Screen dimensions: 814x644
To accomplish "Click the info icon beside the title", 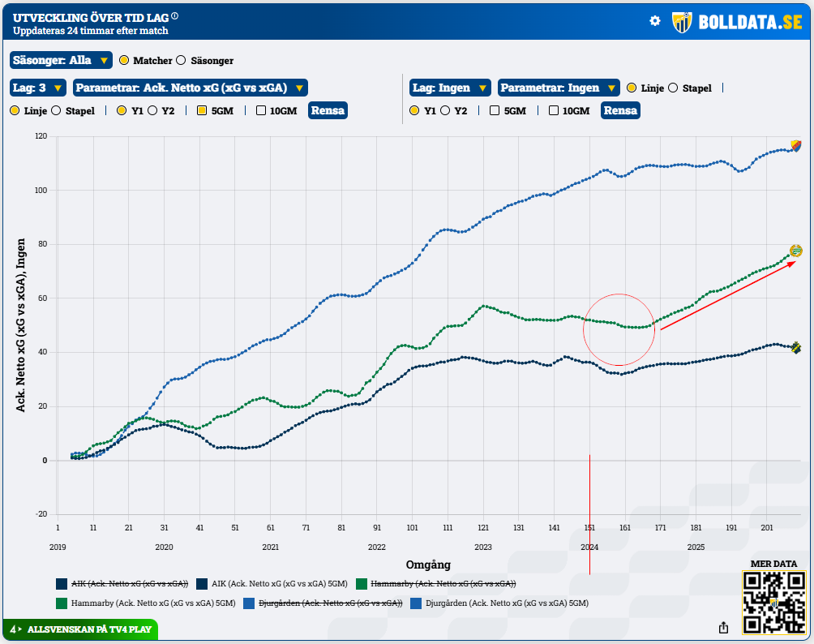I will pyautogui.click(x=175, y=15).
